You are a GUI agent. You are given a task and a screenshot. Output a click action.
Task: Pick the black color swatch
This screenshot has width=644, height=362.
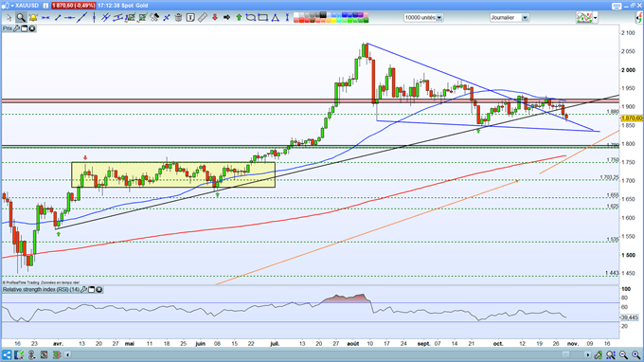323,15
